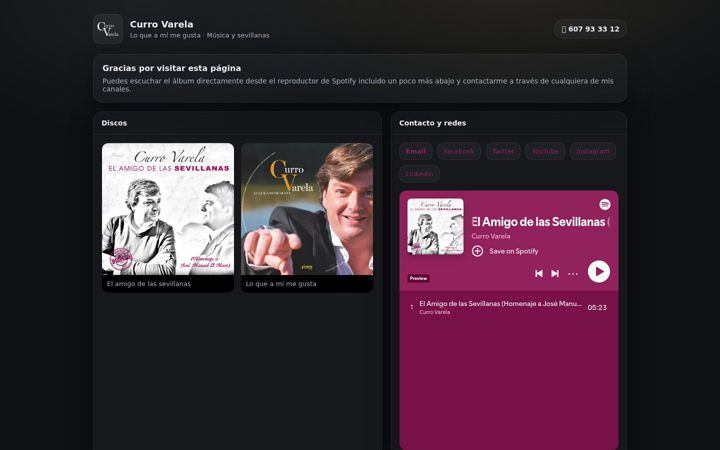
Task: Select track 1 El Amigo de las Sevillanas
Action: (509, 308)
